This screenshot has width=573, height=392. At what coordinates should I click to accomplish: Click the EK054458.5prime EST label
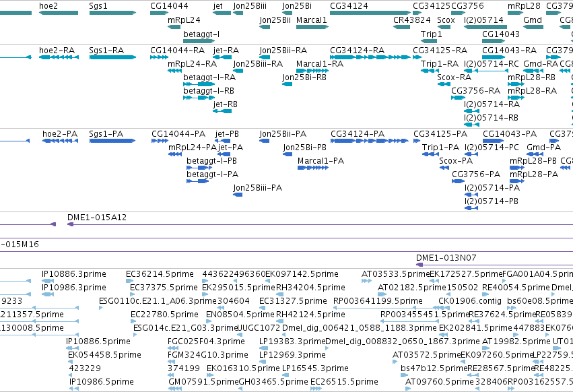coord(104,355)
